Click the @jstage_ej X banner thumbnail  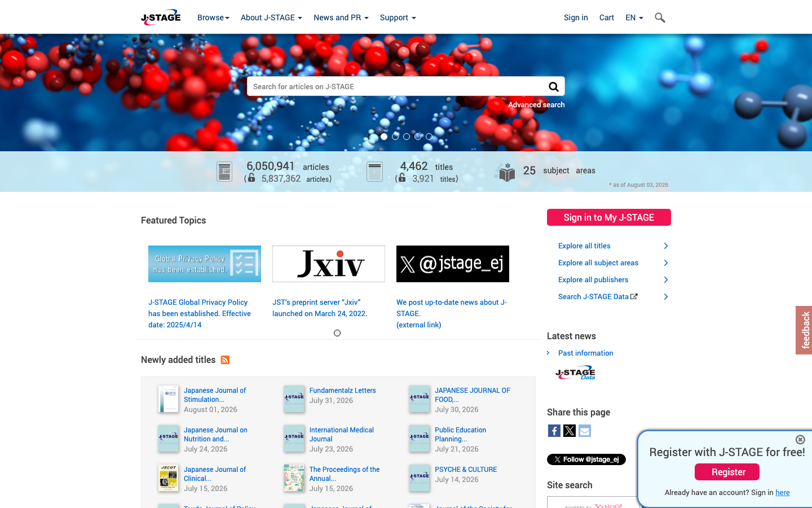[x=453, y=264]
